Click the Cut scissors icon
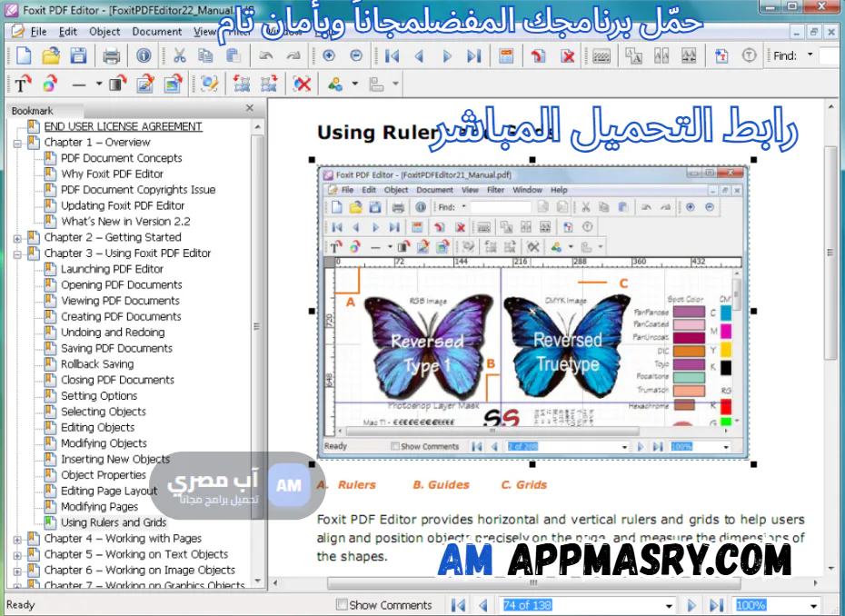Viewport: 845px width, 616px height. [180, 55]
